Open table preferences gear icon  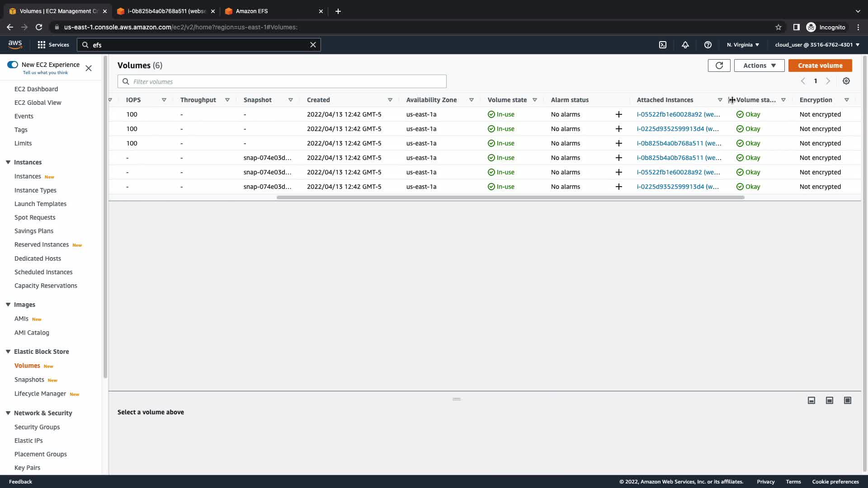[x=846, y=81]
